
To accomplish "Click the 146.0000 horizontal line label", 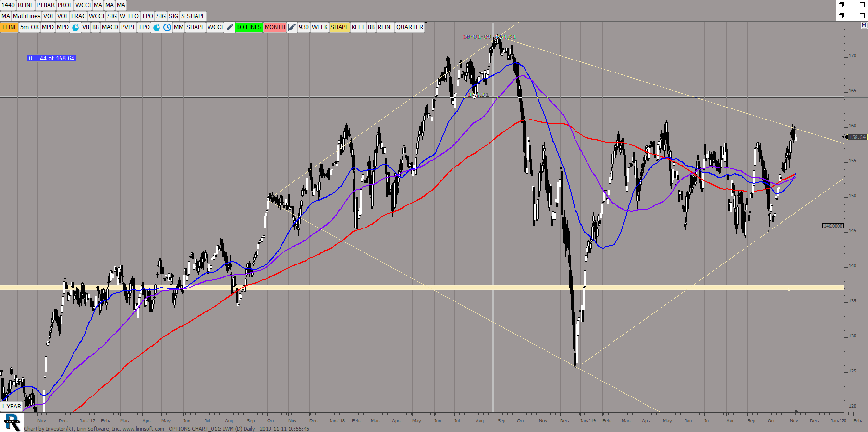I will coord(832,226).
